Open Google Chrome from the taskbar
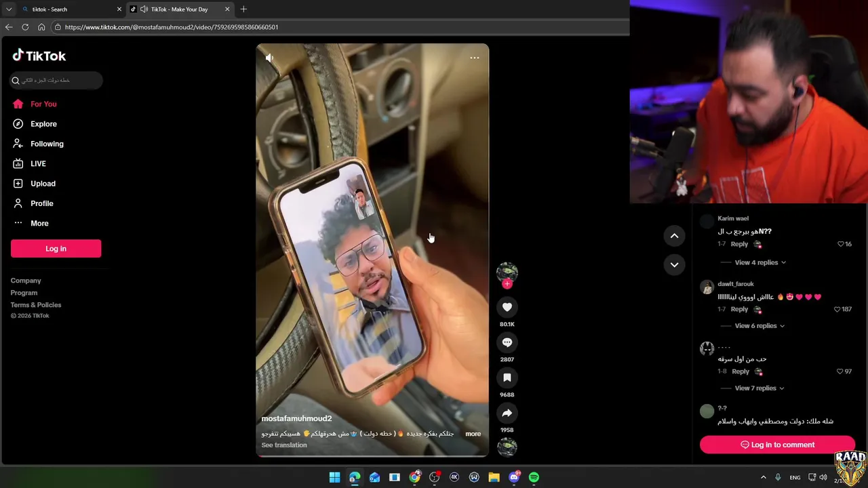Image resolution: width=868 pixels, height=488 pixels. pos(414,477)
